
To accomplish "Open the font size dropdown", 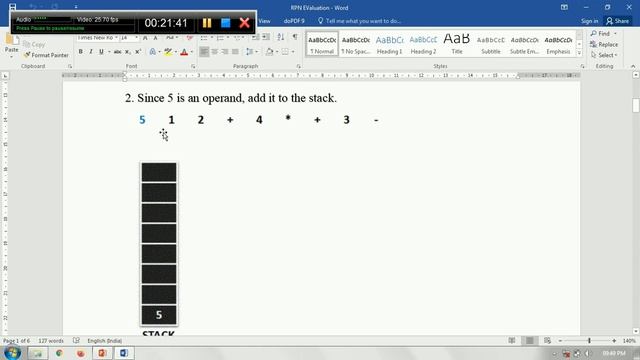I will pos(136,38).
